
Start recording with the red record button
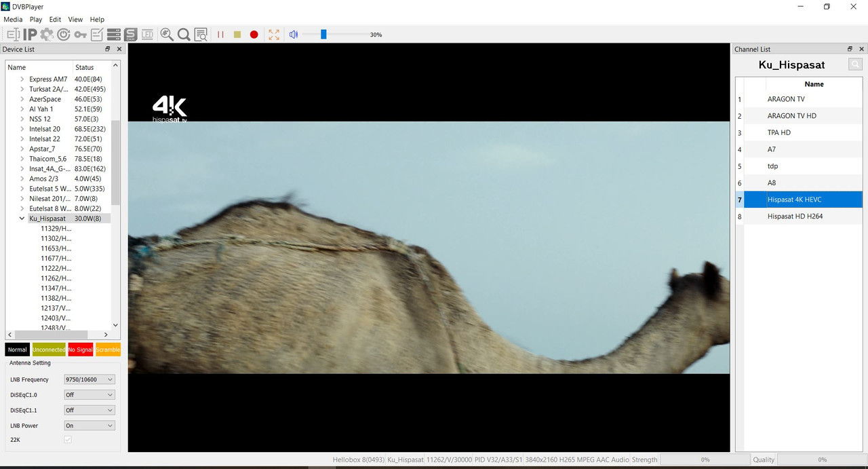pyautogui.click(x=254, y=35)
